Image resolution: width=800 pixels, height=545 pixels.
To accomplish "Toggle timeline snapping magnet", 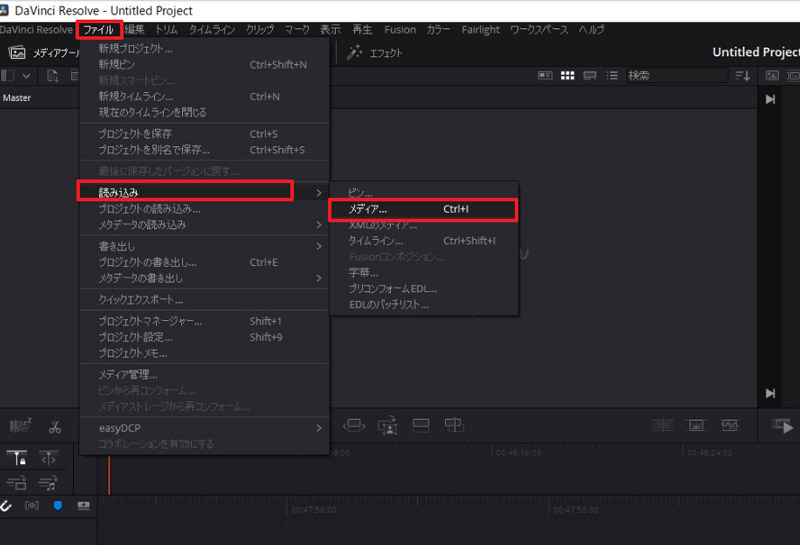I will click(x=6, y=505).
